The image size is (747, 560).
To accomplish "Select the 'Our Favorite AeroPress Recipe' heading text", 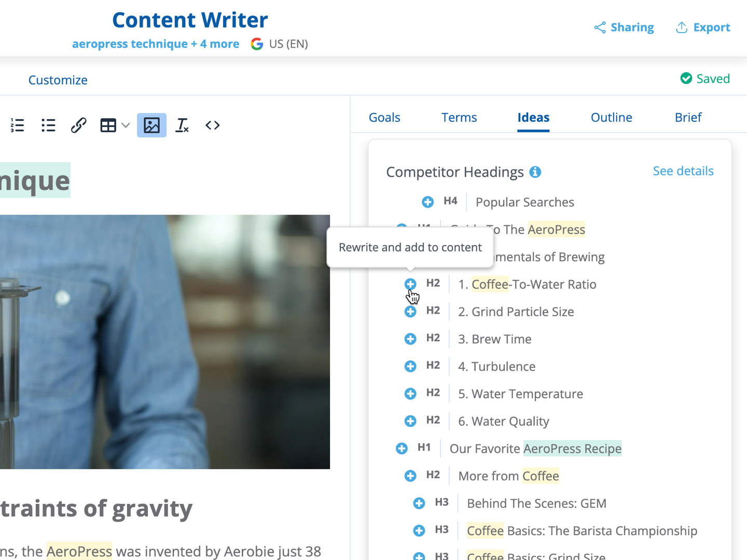I will pos(535,449).
